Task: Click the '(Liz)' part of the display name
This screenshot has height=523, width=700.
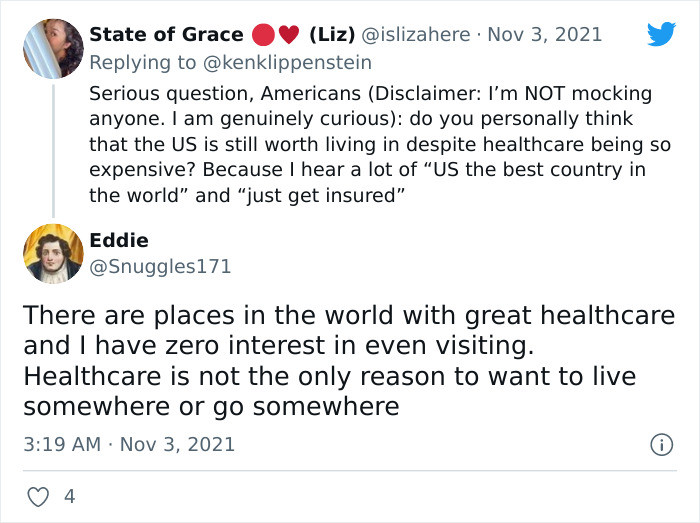Action: 332,35
